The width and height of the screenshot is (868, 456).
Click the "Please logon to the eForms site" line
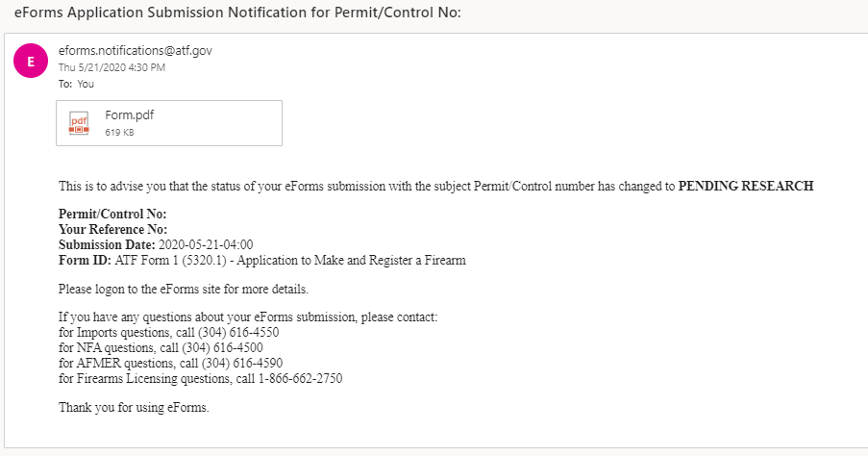click(183, 289)
